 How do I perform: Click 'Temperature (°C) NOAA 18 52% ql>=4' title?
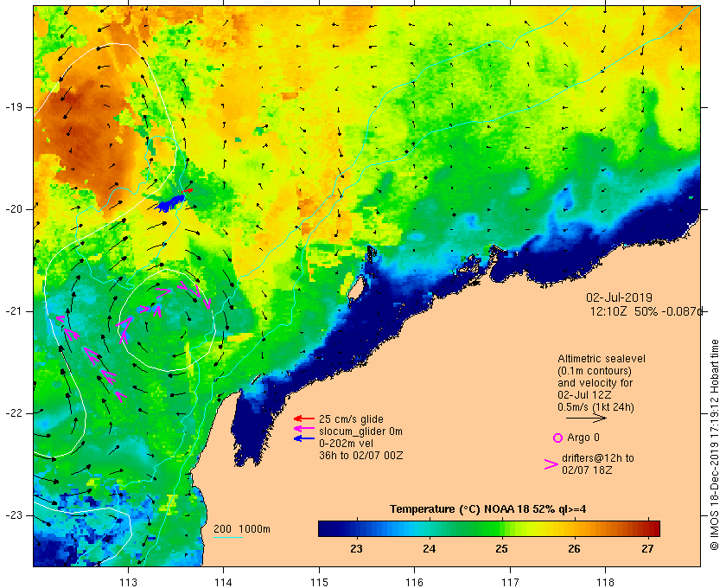(x=488, y=509)
